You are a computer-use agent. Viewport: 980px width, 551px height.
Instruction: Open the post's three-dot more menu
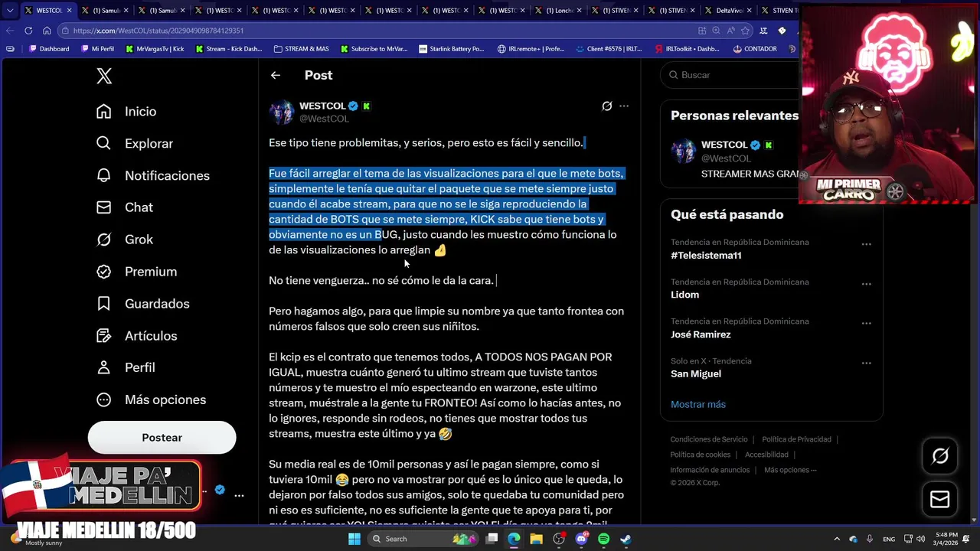click(x=624, y=106)
